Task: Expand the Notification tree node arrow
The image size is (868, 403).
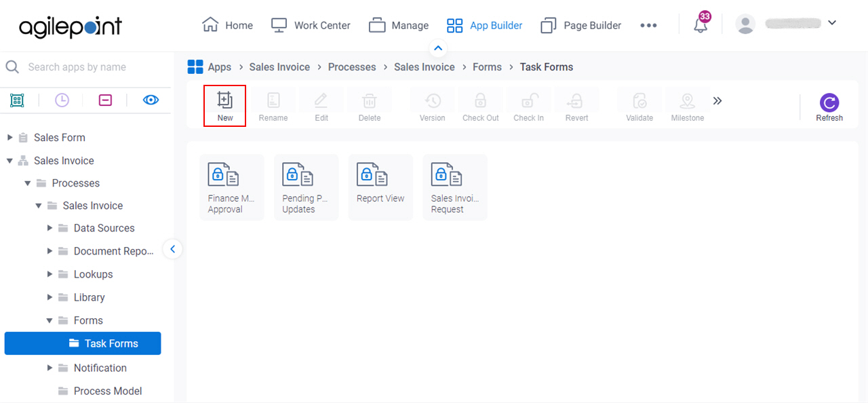Action: click(x=50, y=368)
